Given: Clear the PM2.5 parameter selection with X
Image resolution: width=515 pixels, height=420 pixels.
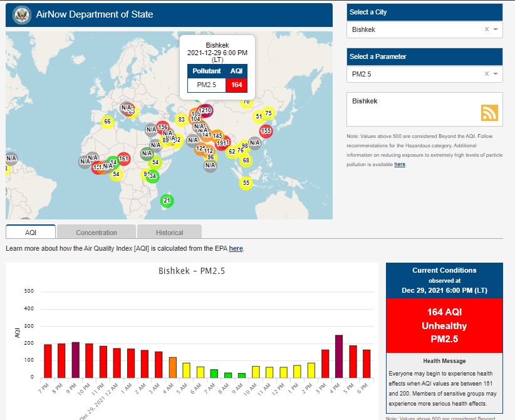Looking at the screenshot, I should click(x=486, y=74).
